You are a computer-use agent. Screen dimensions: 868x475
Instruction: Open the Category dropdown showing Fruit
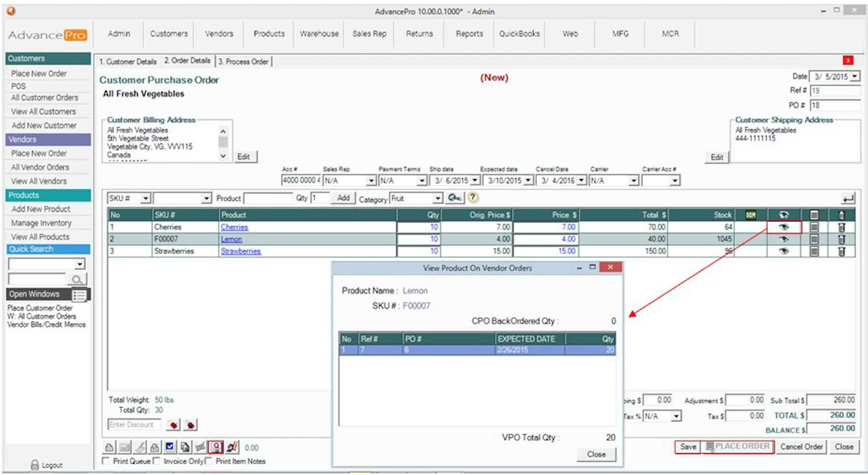(x=437, y=198)
